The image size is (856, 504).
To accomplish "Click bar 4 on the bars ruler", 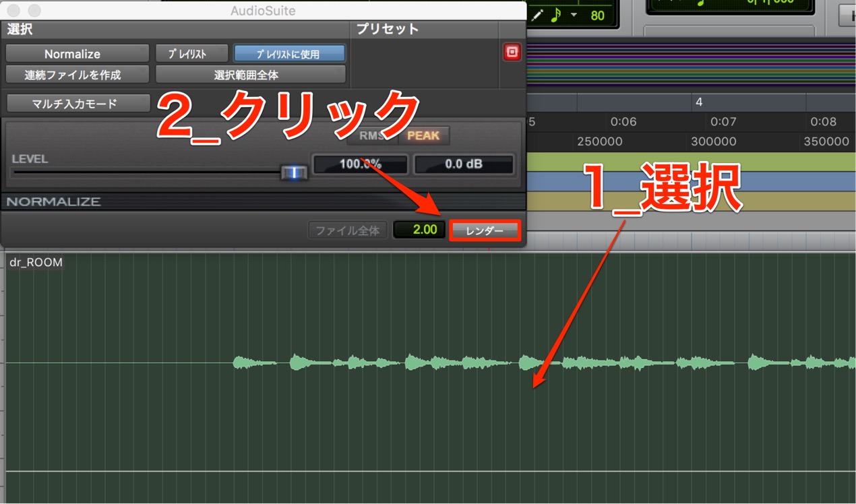I will (699, 102).
